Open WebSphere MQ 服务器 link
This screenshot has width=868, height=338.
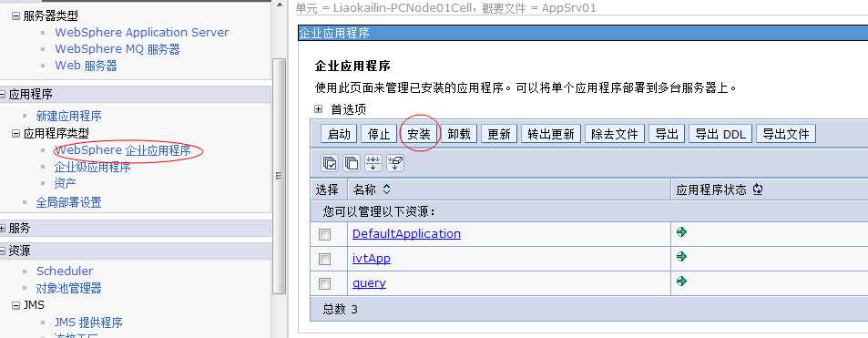coord(117,49)
